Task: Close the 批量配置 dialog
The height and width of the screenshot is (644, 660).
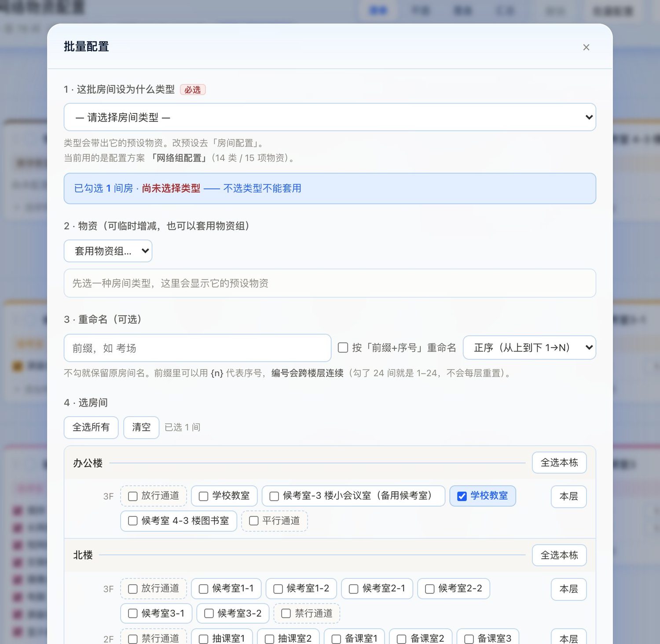Action: [586, 47]
